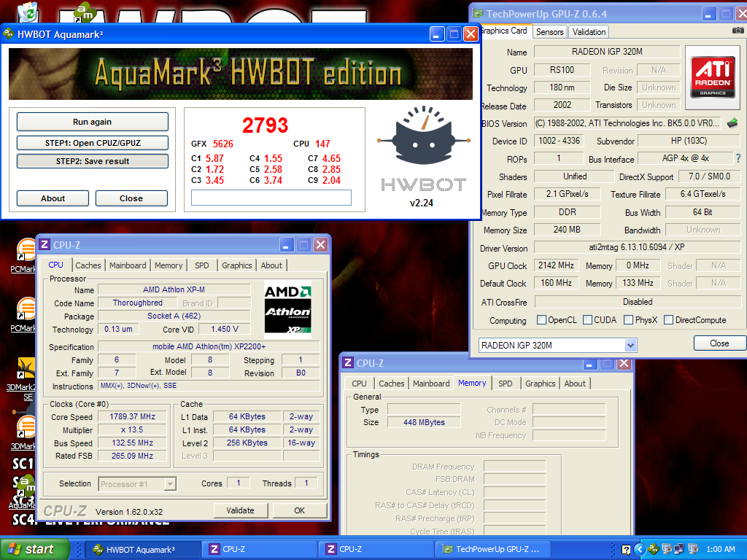
Task: Click the HWBOT robot logo in Aquamark
Action: (x=424, y=136)
